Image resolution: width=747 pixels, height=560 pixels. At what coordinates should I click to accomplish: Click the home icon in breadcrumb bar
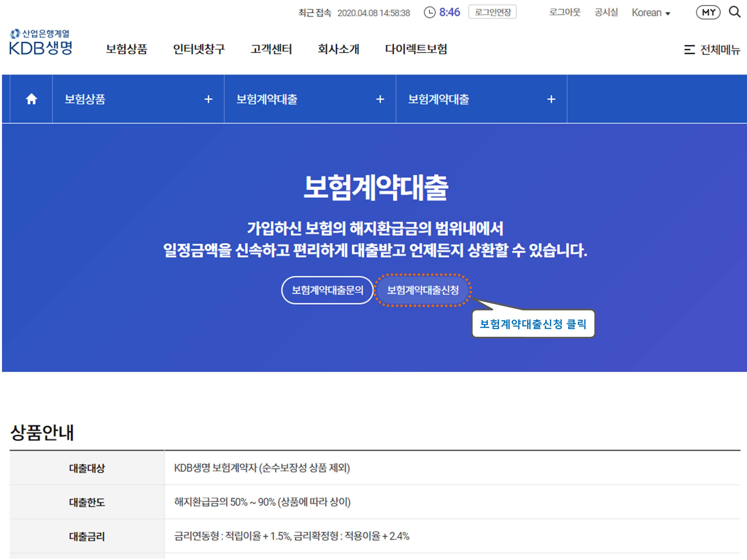[31, 99]
